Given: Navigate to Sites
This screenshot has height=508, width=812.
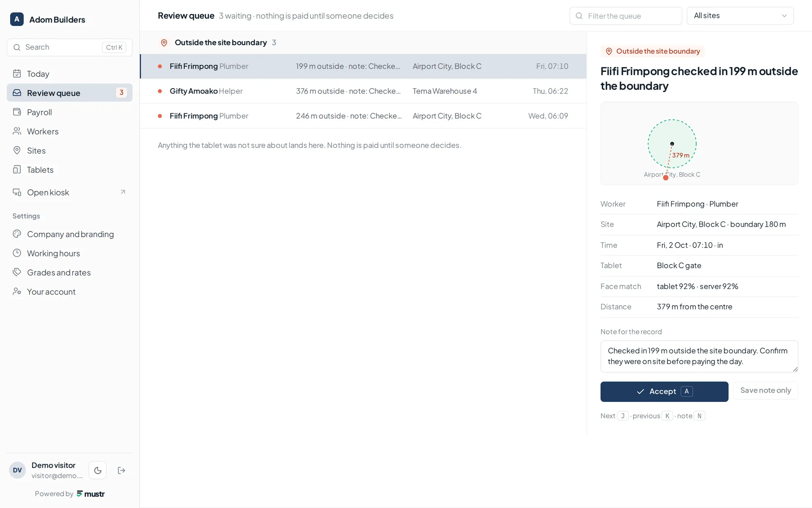Looking at the screenshot, I should (x=69, y=150).
